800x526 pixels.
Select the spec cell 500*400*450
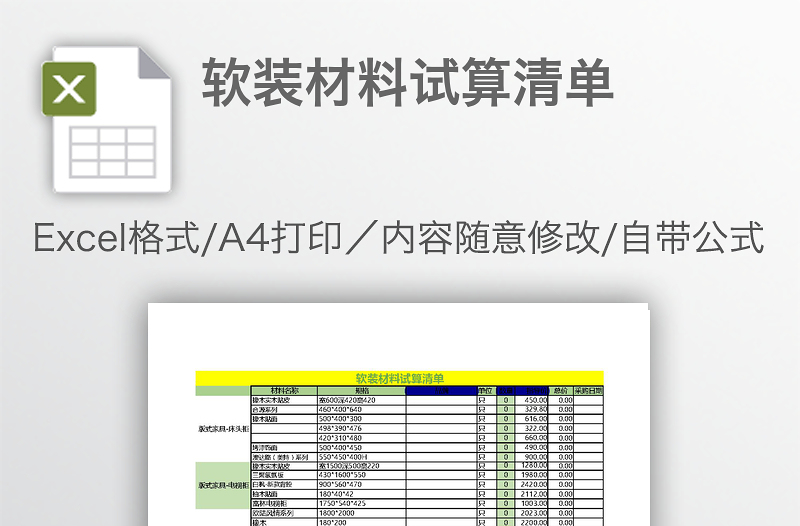[x=362, y=447]
